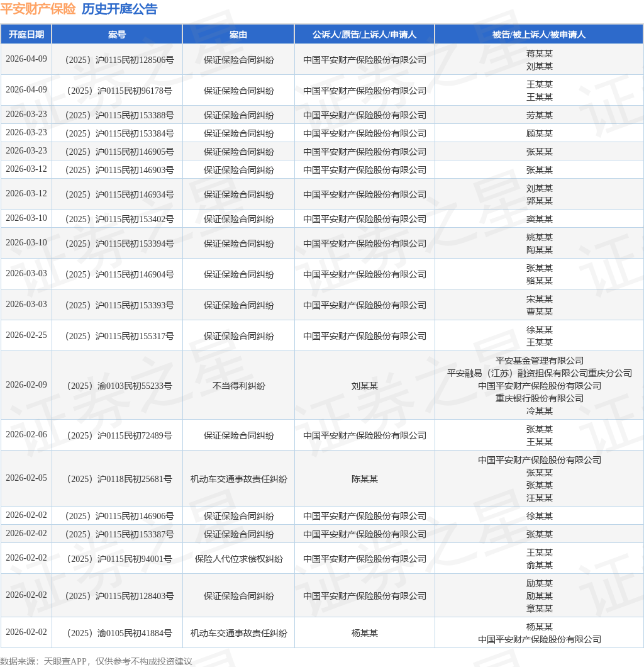Click 机动车交通事故责任纠纷 in the 渝0105 row
644x667 pixels.
click(238, 633)
